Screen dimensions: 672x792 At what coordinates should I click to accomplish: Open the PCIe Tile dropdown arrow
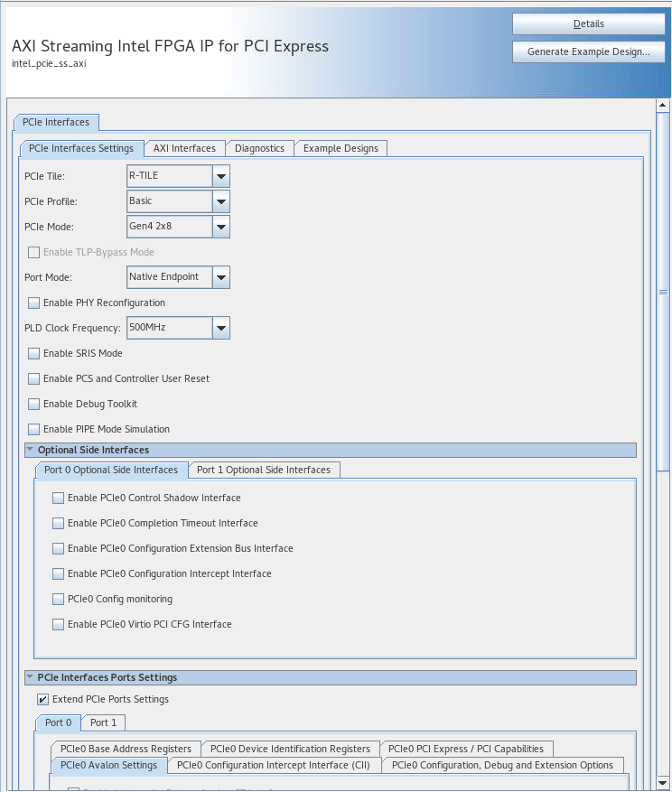coord(220,176)
